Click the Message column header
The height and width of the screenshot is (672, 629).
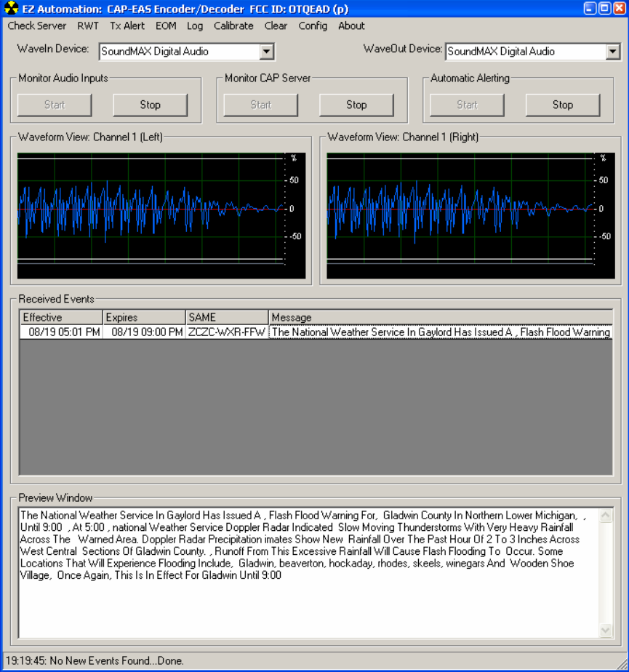tap(441, 317)
